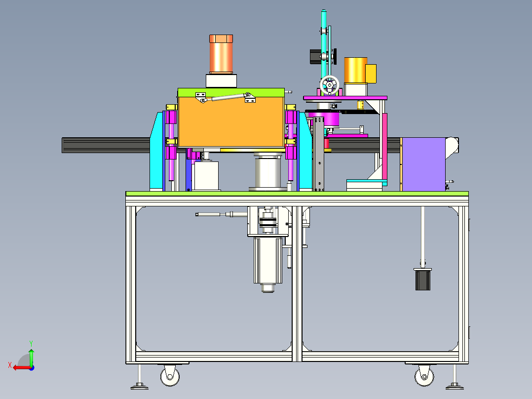
Task: Click the blue Z axis dot of the triad
Action: point(32,368)
